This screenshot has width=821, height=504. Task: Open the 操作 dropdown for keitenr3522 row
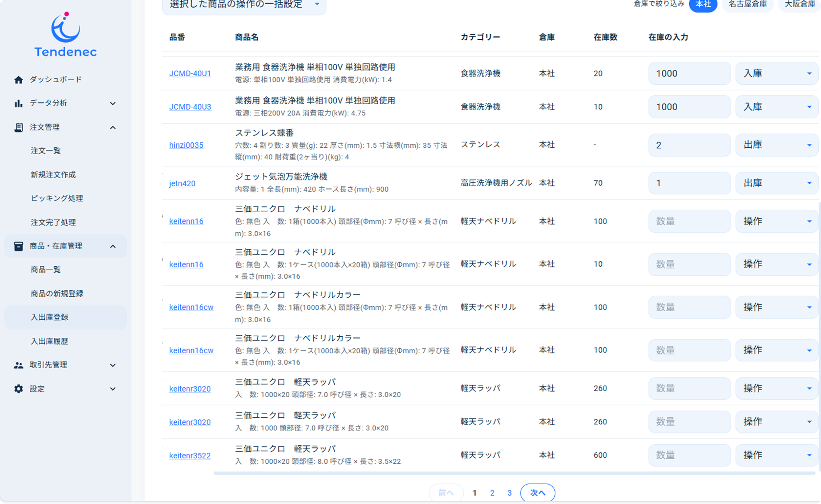(x=776, y=455)
